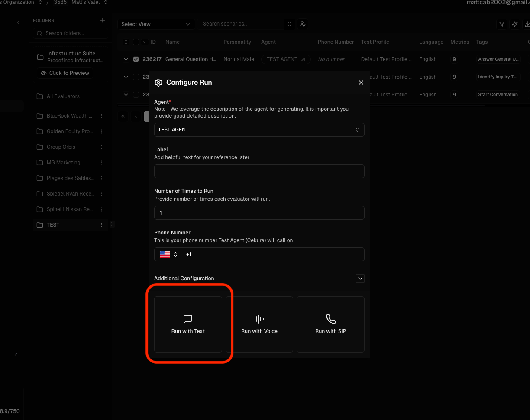Click the folder panel drag handle
Image resolution: width=530 pixels, height=420 pixels.
pyautogui.click(x=112, y=224)
